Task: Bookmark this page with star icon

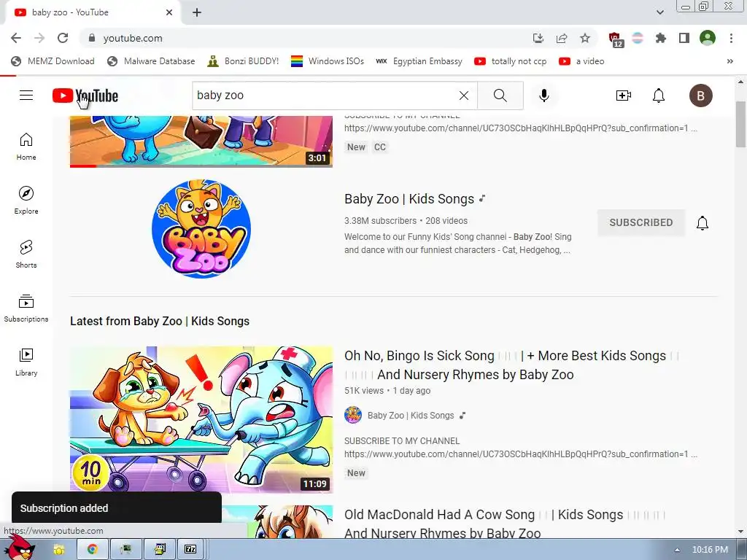Action: (x=585, y=38)
